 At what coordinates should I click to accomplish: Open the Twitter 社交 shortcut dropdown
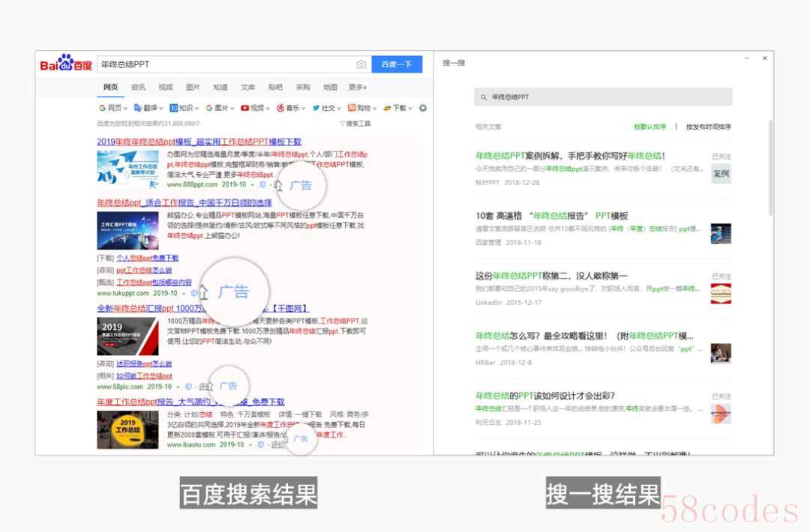326,108
